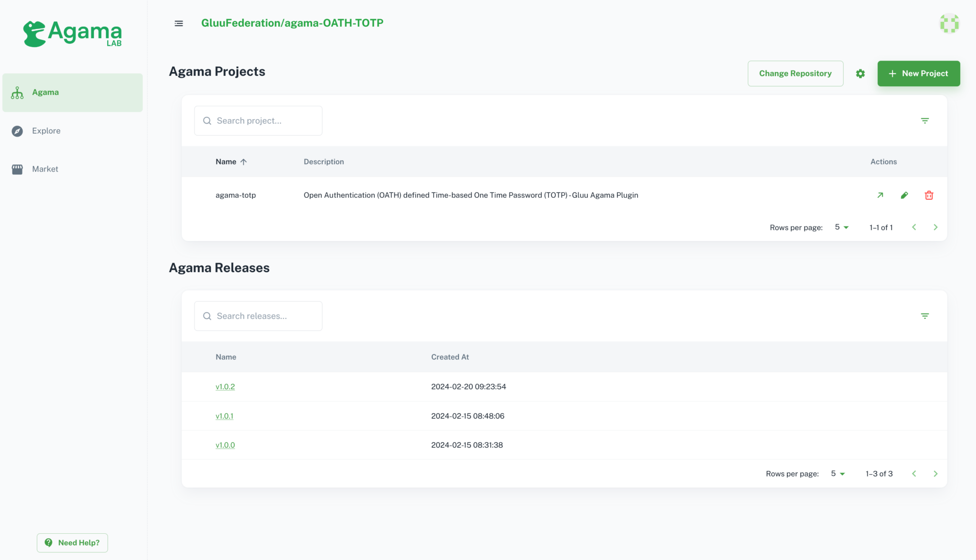Viewport: 976px width, 560px height.
Task: Toggle the hamburger sidebar menu icon
Action: click(x=179, y=23)
